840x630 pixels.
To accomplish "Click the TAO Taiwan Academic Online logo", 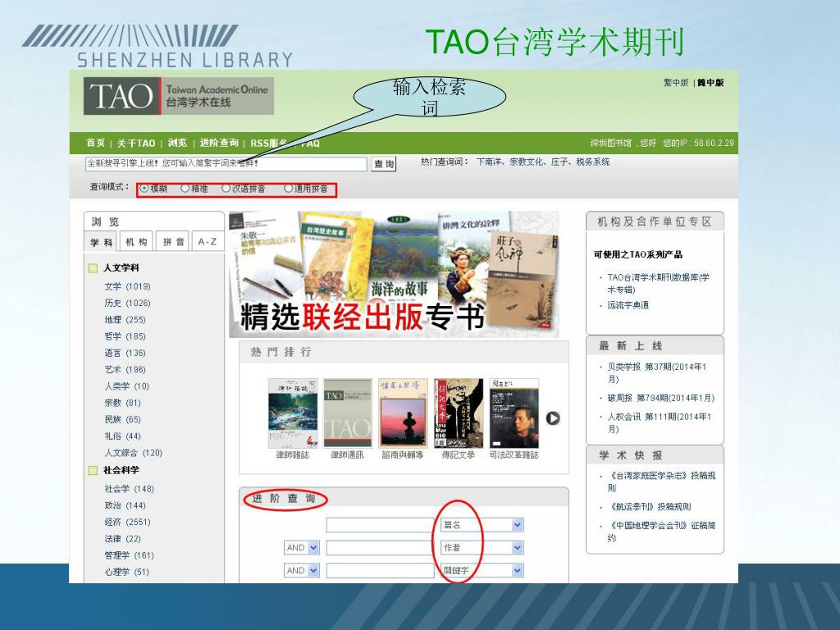I will [x=179, y=96].
